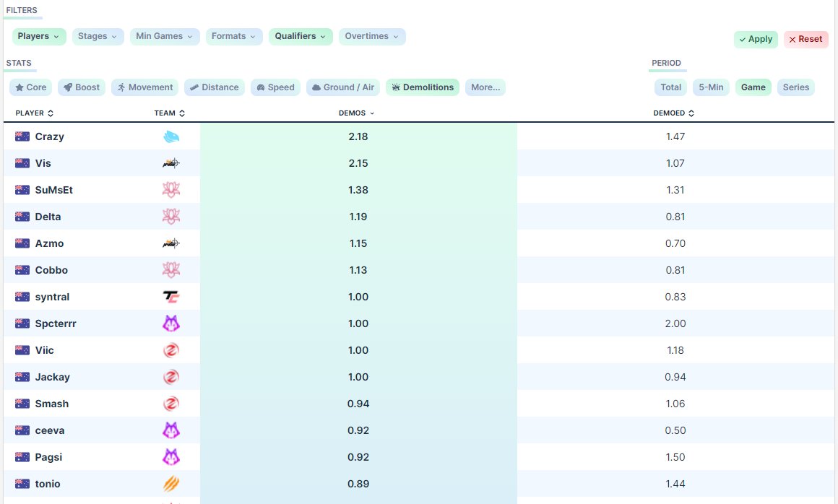The image size is (838, 504).
Task: Reset all active filters
Action: [805, 39]
